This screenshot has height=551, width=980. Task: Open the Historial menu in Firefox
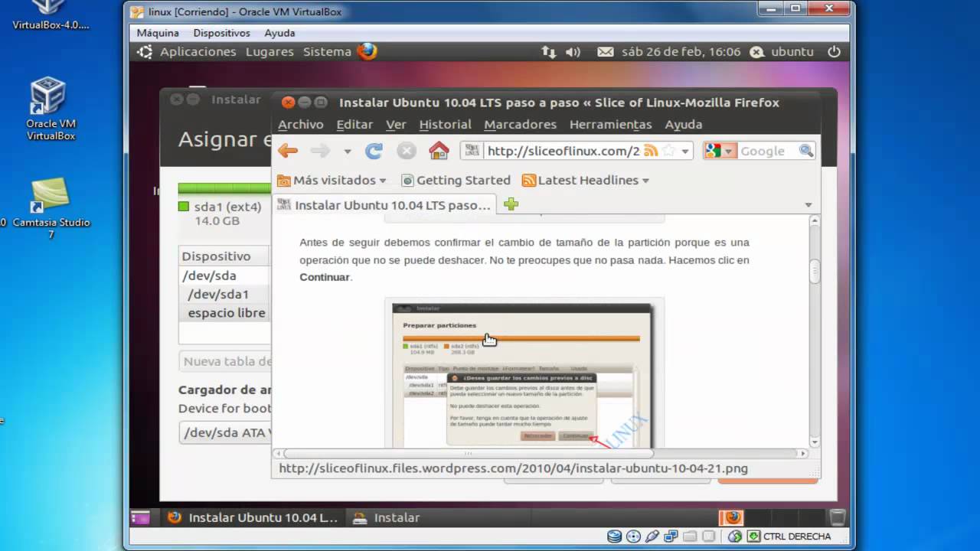[445, 124]
